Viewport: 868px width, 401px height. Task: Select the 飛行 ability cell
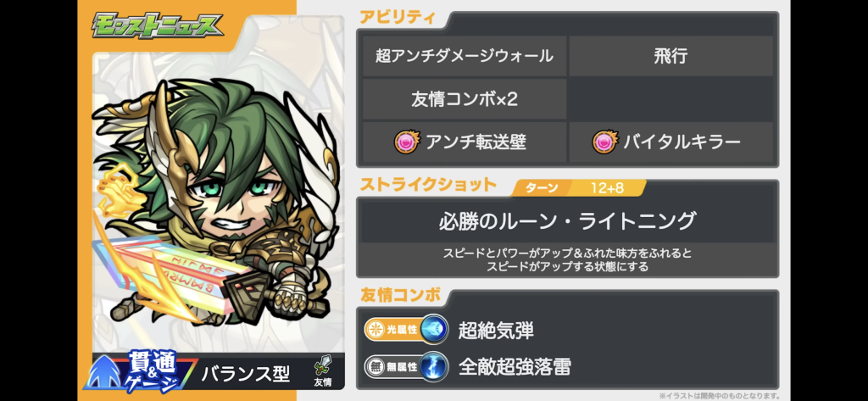click(x=670, y=56)
